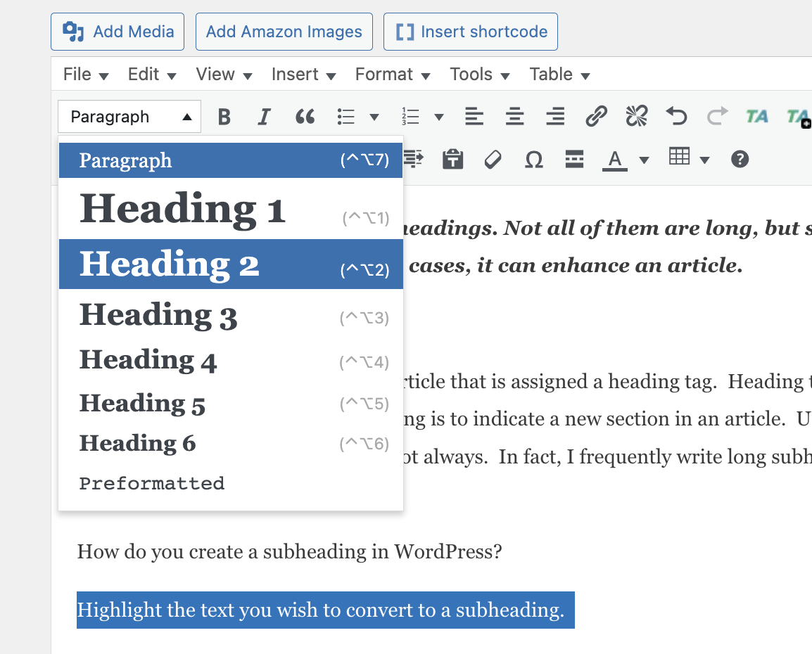Expand numbered list style options arrow
Image resolution: width=812 pixels, height=654 pixels.
click(438, 117)
